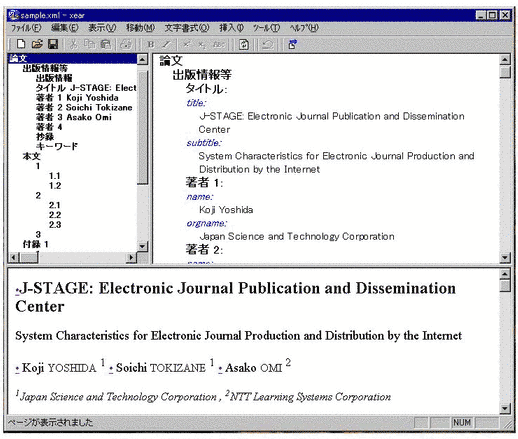
Task: Click the tree panel scroll-down arrow
Action: point(143,246)
